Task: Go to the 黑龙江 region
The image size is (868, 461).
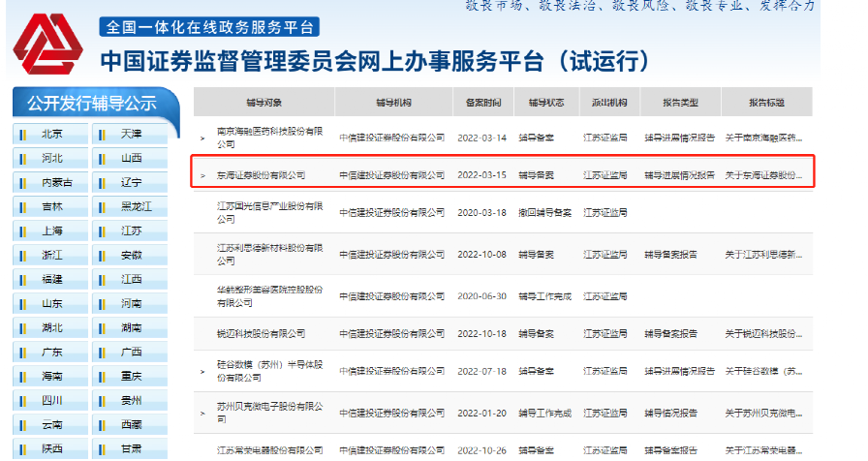Action: click(130, 207)
